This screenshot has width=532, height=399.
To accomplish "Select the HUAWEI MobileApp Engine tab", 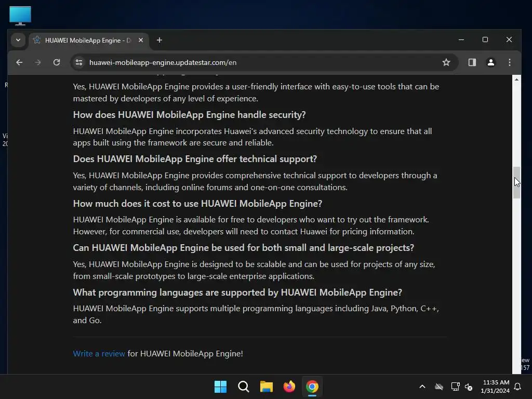I will (x=89, y=40).
